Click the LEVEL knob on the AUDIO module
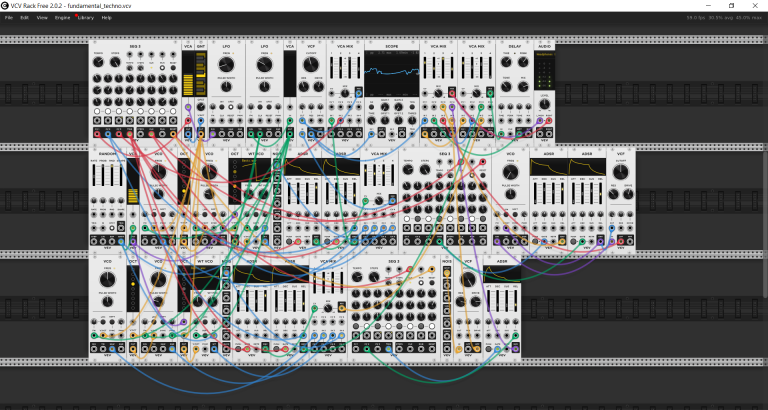The image size is (768, 410). click(544, 104)
